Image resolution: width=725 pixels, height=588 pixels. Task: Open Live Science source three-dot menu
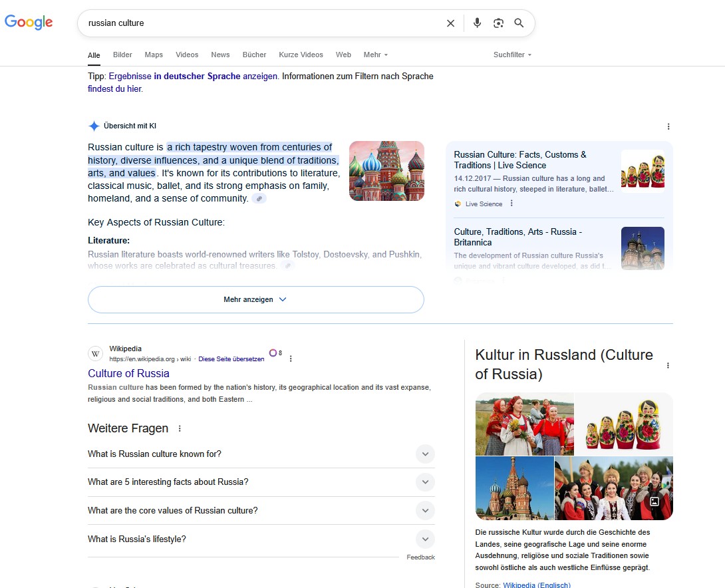click(511, 204)
